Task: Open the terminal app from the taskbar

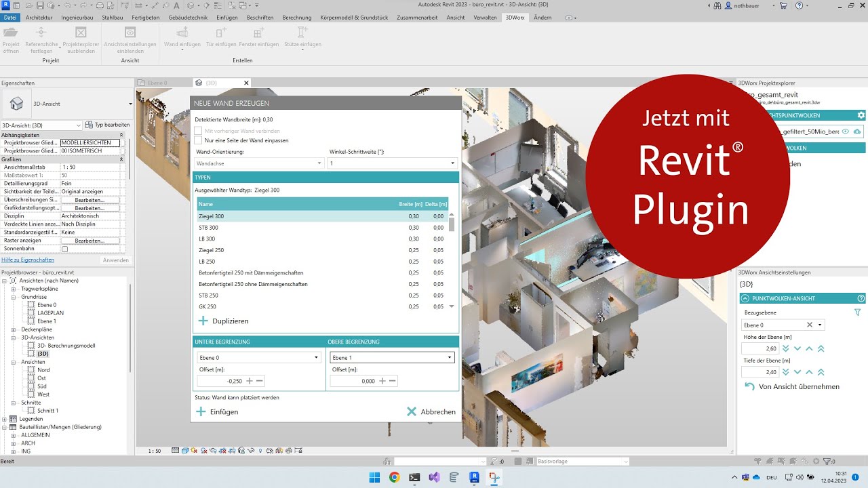Action: (x=414, y=477)
